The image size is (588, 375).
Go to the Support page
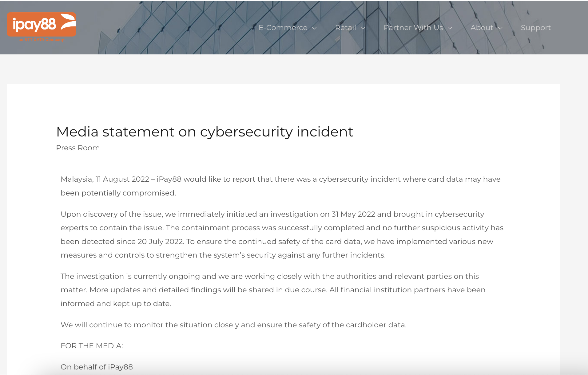click(536, 28)
